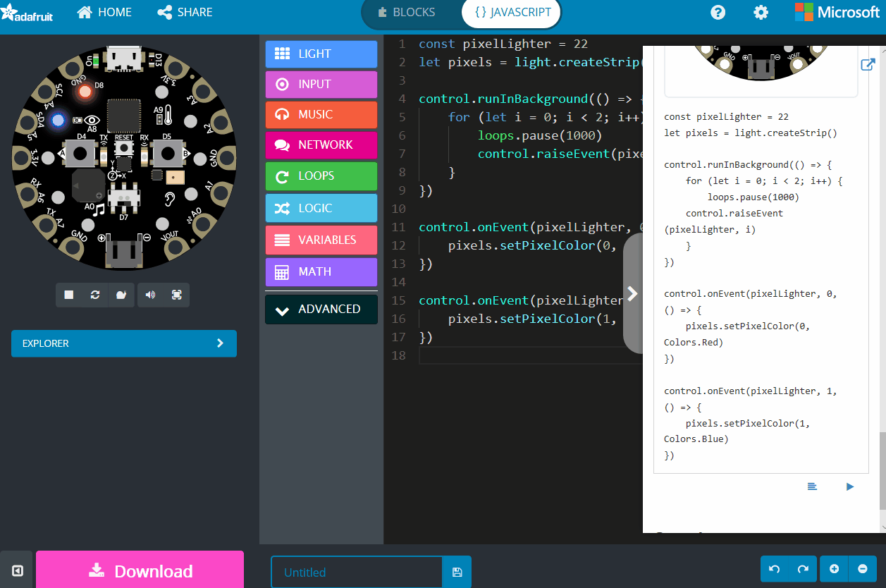The image size is (886, 588).
Task: Expand the ADVANCED category
Action: [x=321, y=309]
